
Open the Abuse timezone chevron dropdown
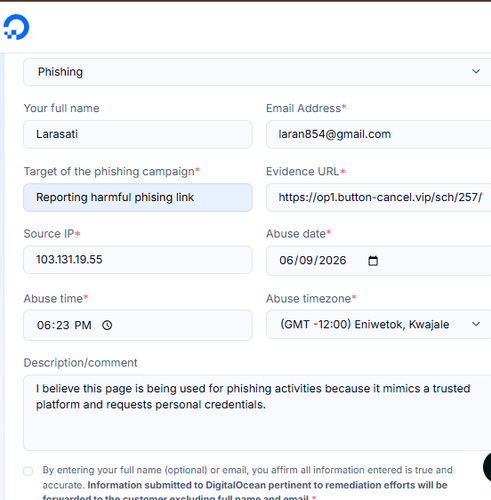(x=476, y=324)
